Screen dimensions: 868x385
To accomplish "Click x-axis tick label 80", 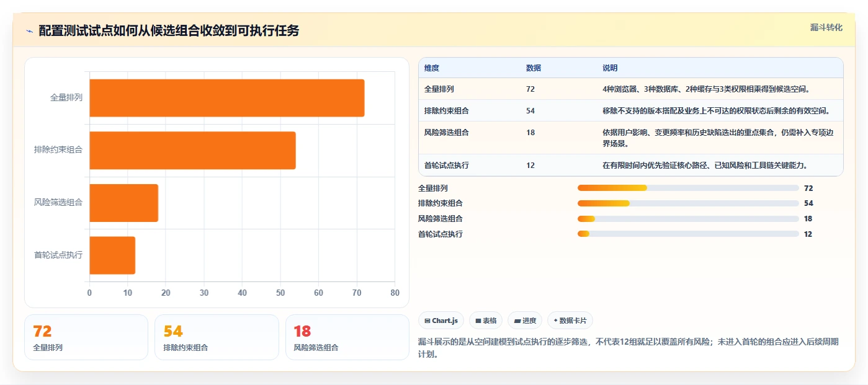I will (395, 293).
